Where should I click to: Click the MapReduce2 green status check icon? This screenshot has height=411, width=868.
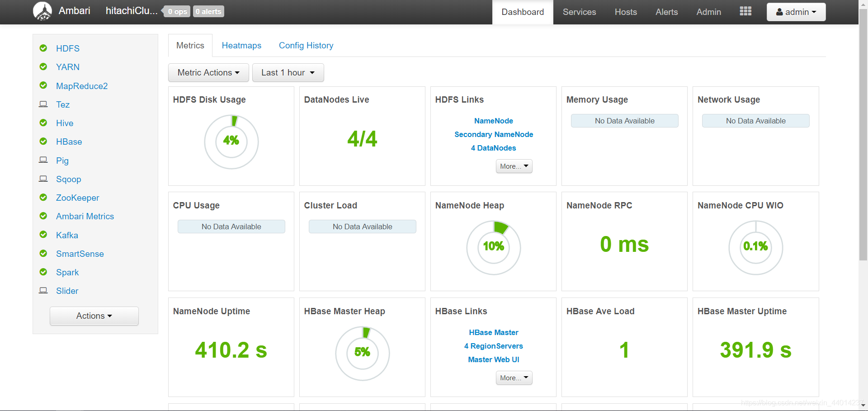tap(43, 85)
